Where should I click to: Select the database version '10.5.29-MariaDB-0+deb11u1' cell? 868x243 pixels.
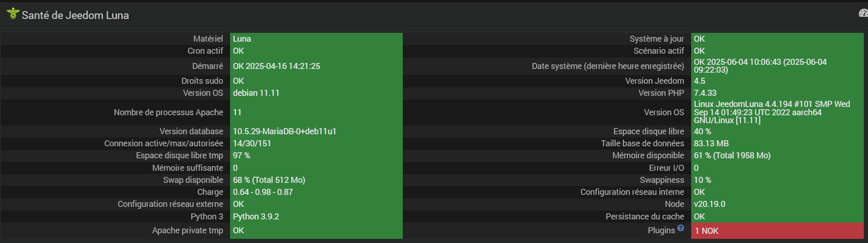pos(284,131)
